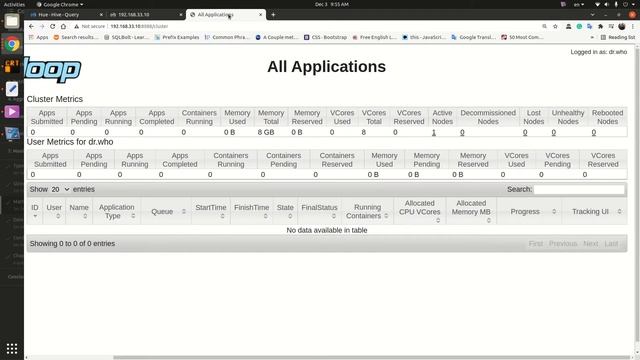Click the Last pagination button
This screenshot has height=360, width=640.
[611, 244]
